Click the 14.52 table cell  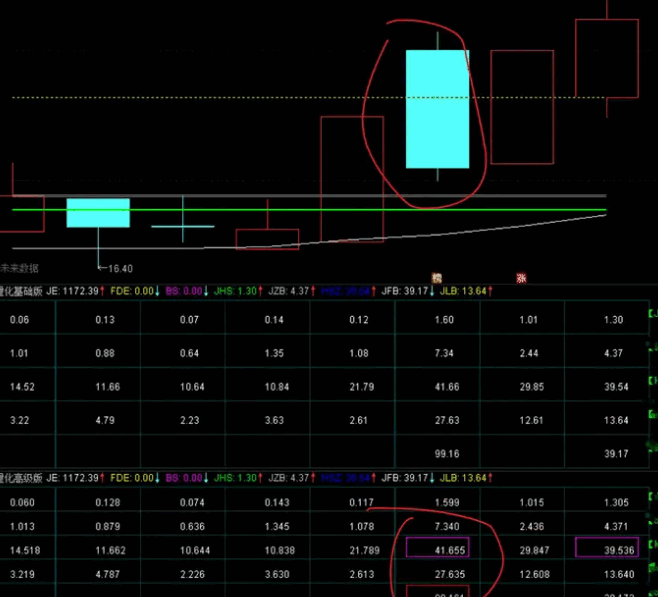pos(22,387)
